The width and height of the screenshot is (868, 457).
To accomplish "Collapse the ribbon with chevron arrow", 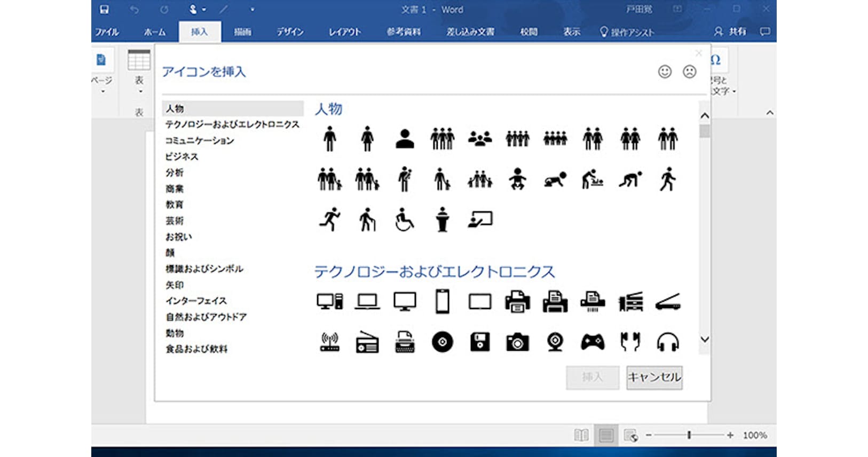I will click(x=770, y=113).
